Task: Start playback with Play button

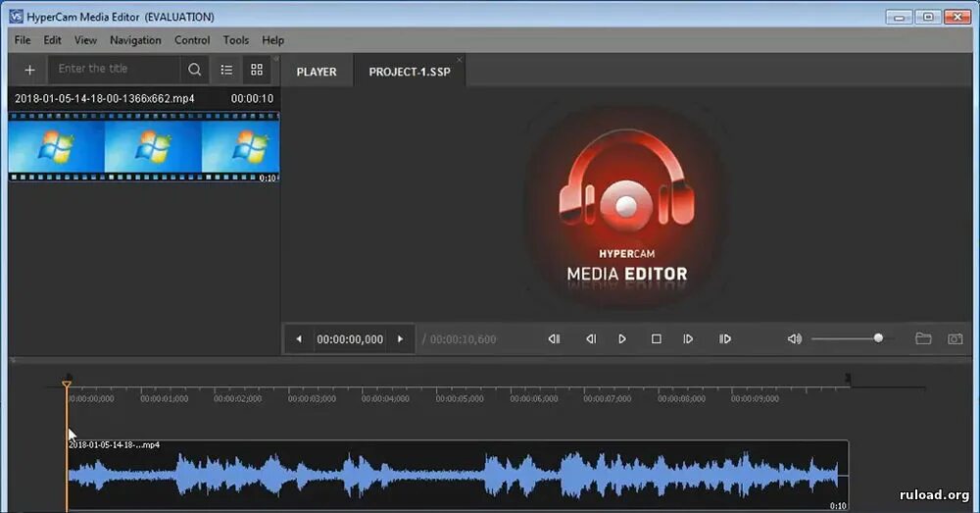Action: coord(622,339)
